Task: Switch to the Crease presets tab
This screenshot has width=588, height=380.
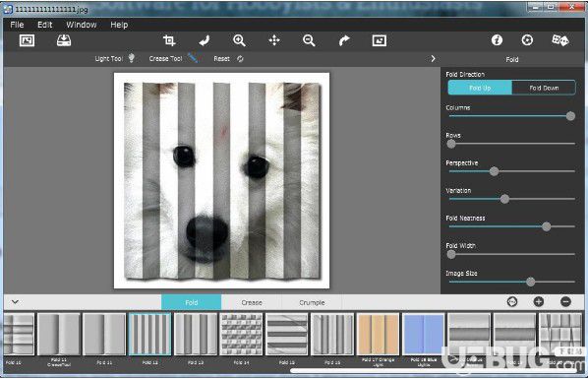Action: tap(252, 302)
